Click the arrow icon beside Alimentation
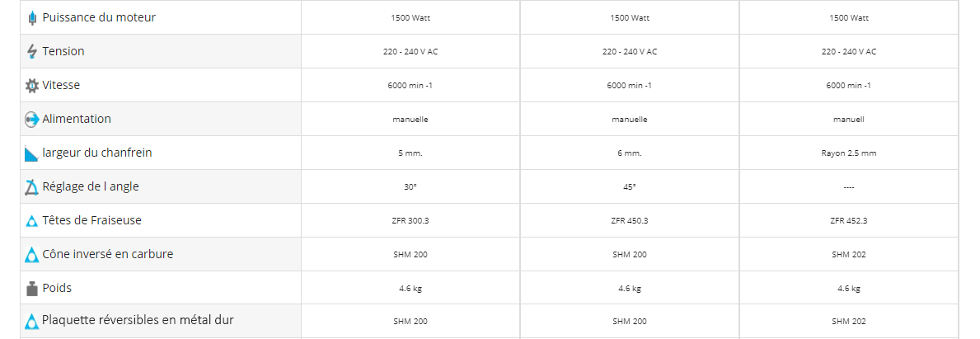 point(32,120)
